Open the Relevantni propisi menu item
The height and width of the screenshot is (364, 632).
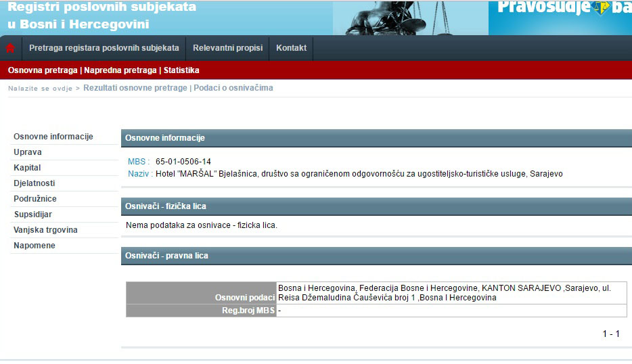tap(227, 48)
